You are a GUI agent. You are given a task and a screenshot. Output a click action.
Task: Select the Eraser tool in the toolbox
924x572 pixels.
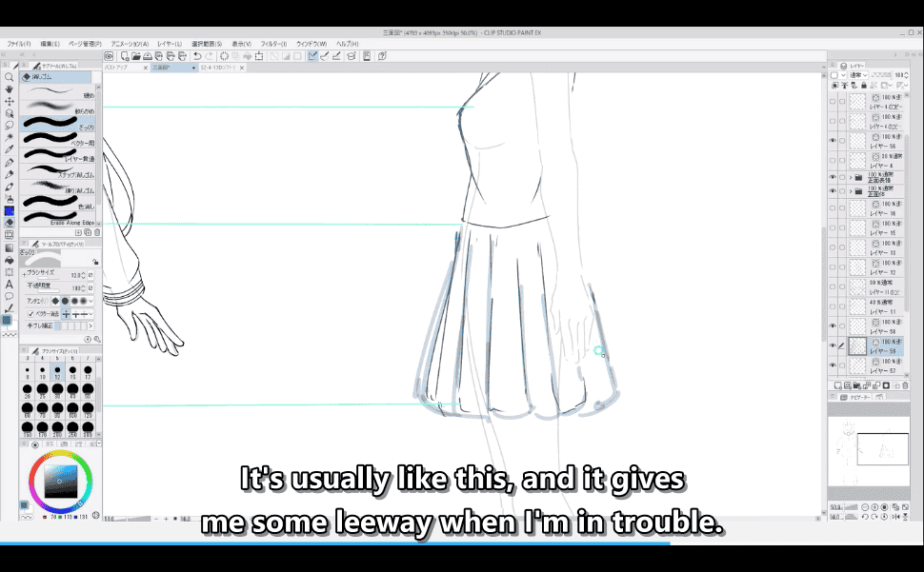[9, 223]
